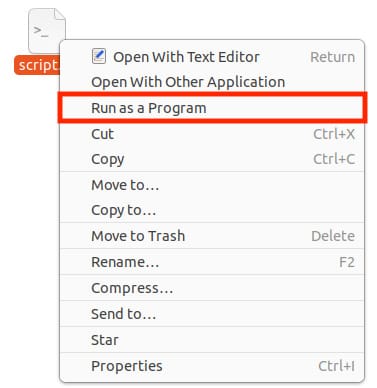377x388 pixels.
Task: Select the 'Move to…' option
Action: [x=212, y=185]
